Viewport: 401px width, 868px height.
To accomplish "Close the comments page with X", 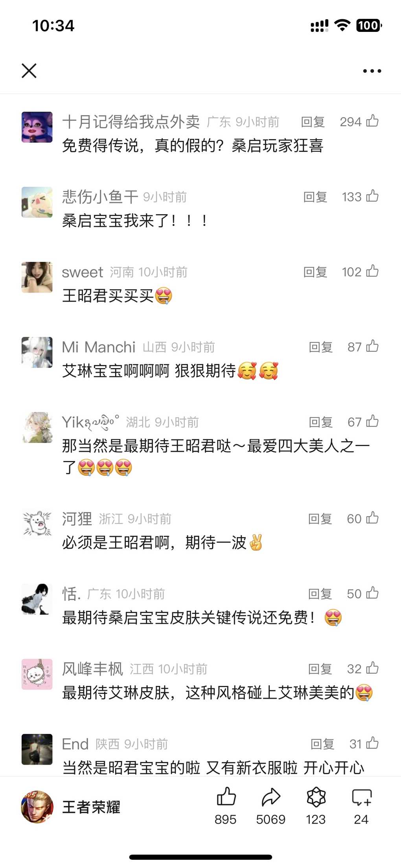I will [29, 71].
